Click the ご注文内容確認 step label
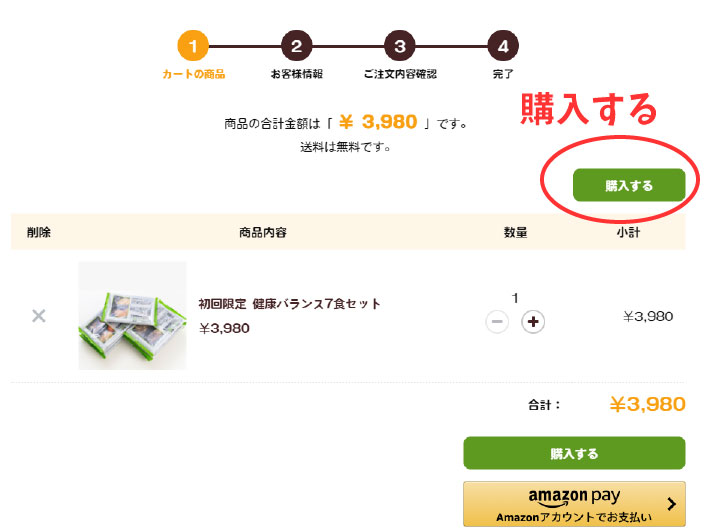The image size is (704, 530). [400, 74]
